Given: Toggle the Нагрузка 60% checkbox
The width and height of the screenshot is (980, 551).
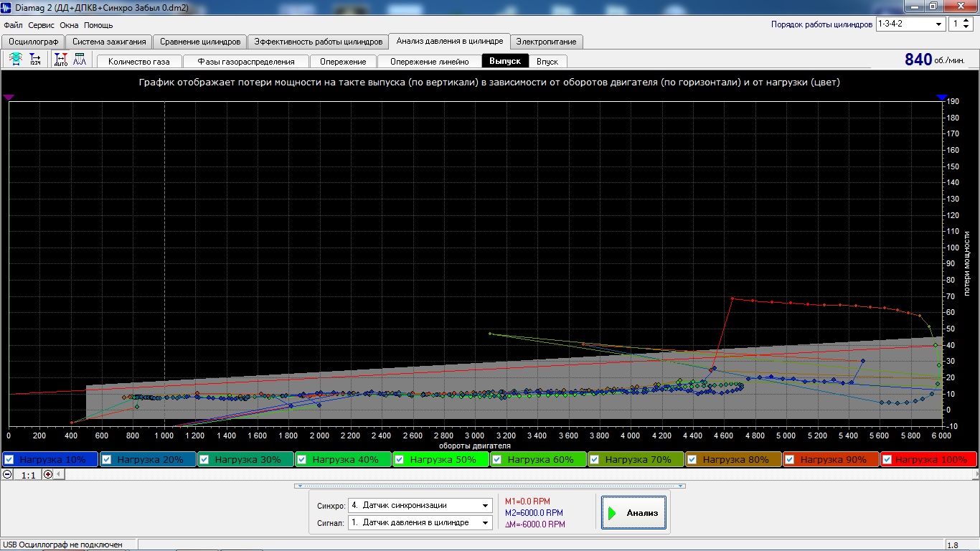Looking at the screenshot, I should click(497, 459).
